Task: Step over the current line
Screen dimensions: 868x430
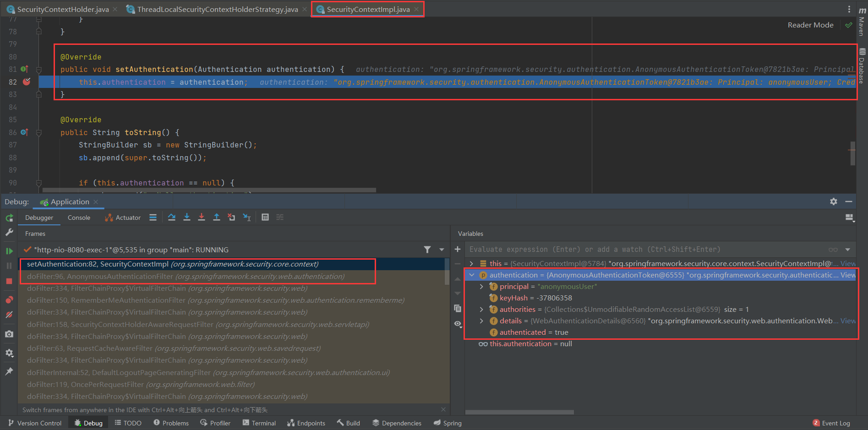Action: (172, 217)
